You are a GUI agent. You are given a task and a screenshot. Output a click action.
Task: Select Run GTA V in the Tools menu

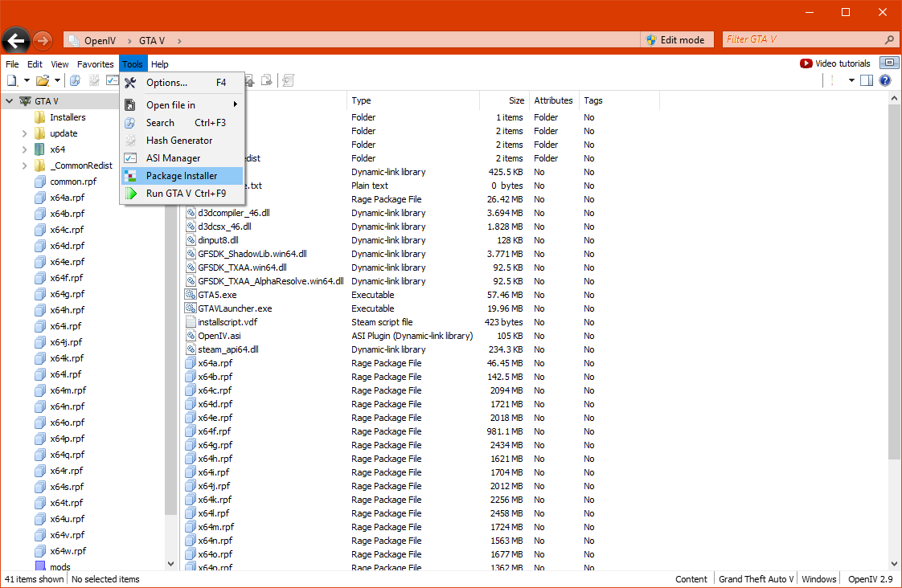point(182,194)
